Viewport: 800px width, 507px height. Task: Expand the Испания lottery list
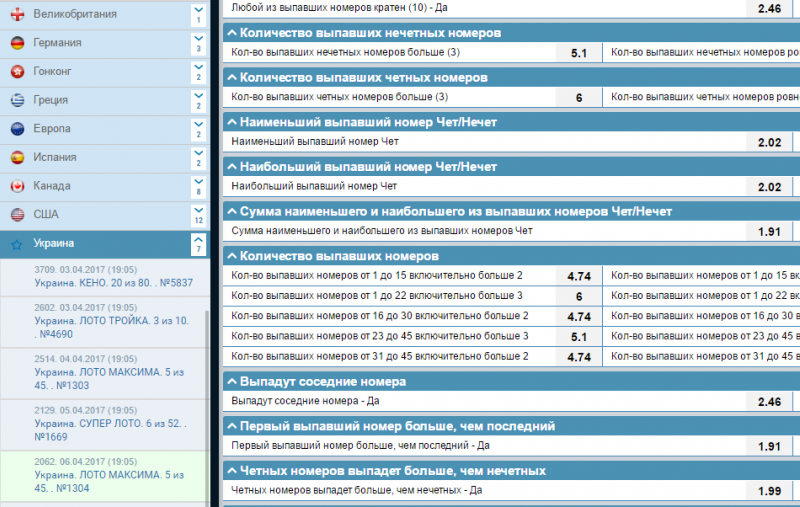pyautogui.click(x=198, y=157)
